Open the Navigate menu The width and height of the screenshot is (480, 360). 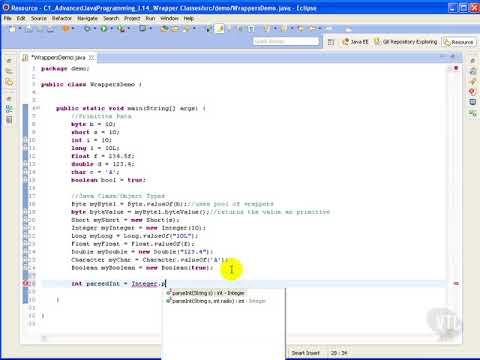(x=87, y=18)
